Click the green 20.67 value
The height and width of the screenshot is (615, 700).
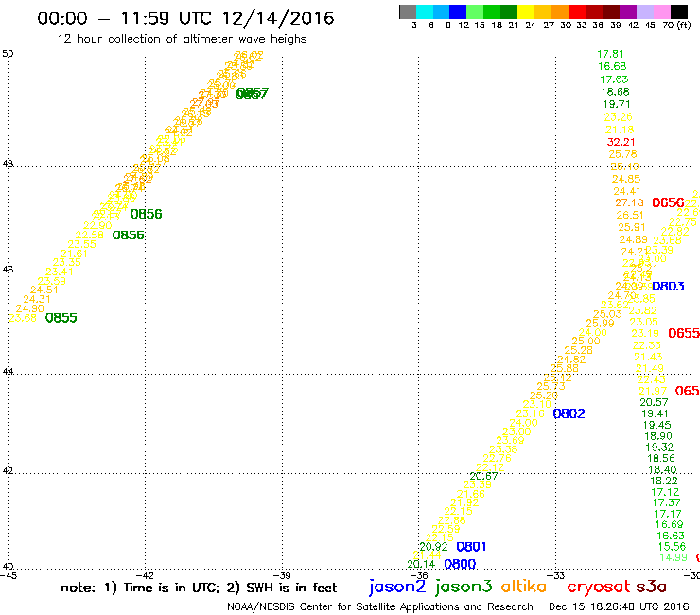(x=483, y=476)
